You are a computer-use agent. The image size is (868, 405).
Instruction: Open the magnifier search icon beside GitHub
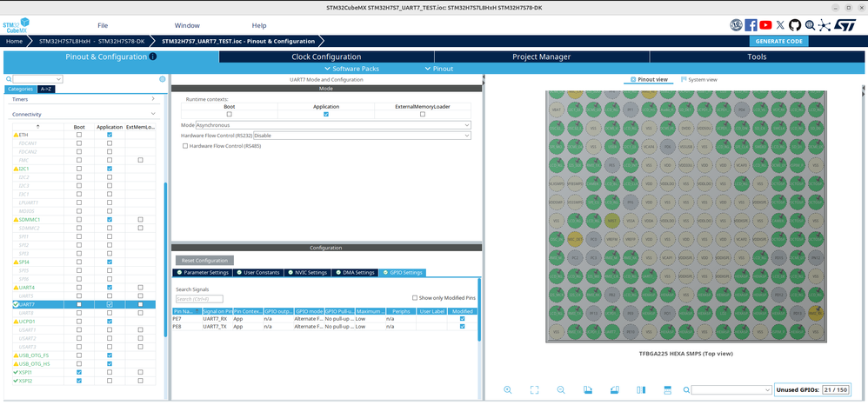pyautogui.click(x=810, y=25)
